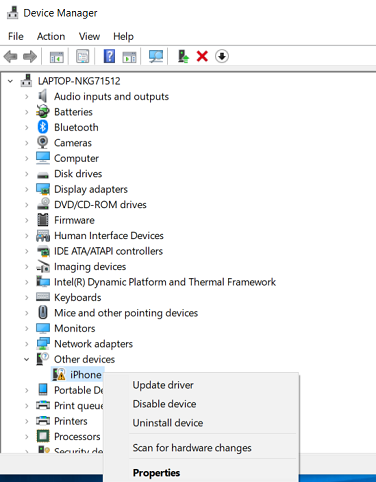Click the Keyboards category icon
The width and height of the screenshot is (376, 482).
point(43,297)
